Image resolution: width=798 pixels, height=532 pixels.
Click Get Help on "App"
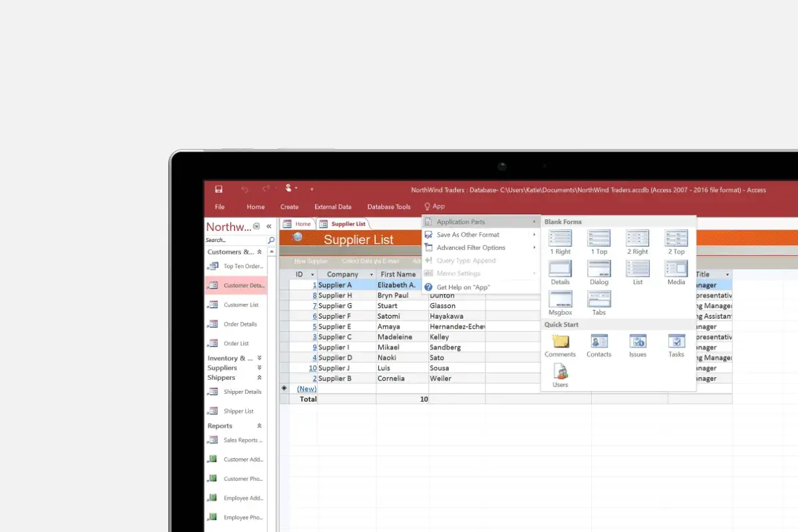click(481, 287)
